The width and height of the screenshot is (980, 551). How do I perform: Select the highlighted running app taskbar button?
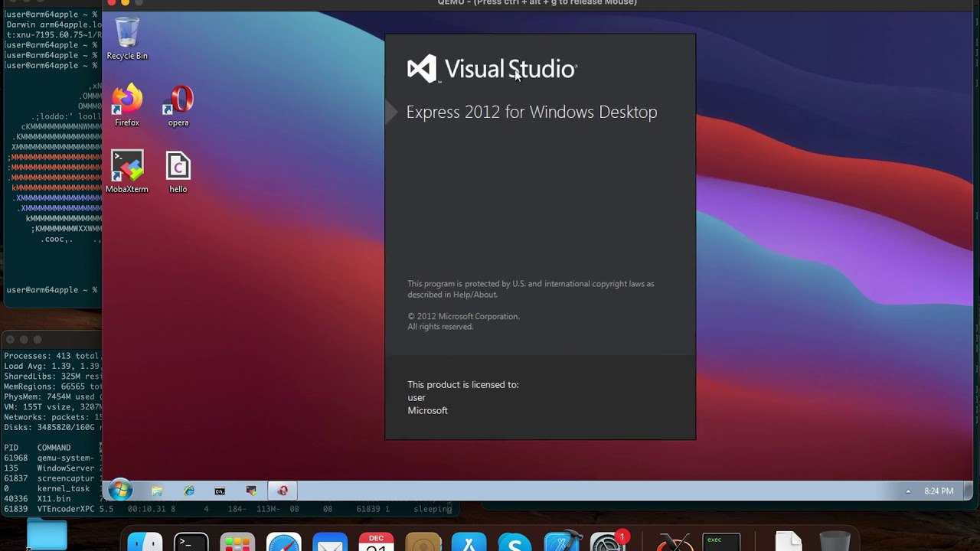click(283, 491)
